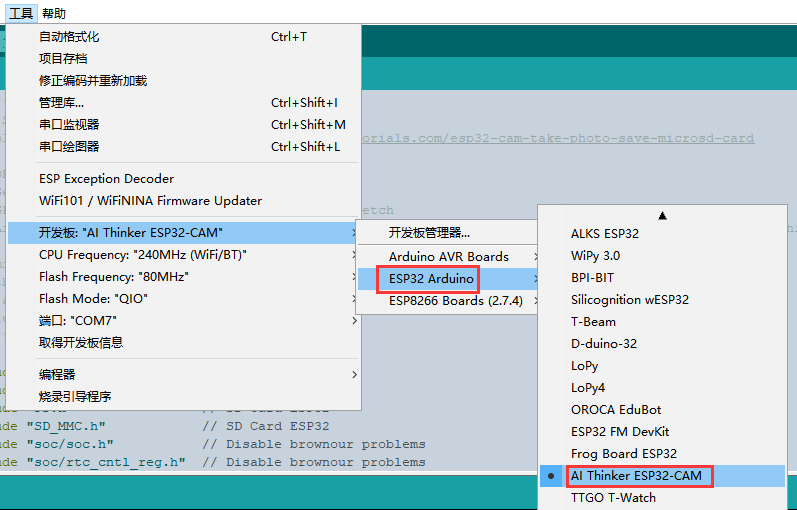The image size is (797, 510).
Task: Open 管理库... library manager
Action: [x=184, y=103]
